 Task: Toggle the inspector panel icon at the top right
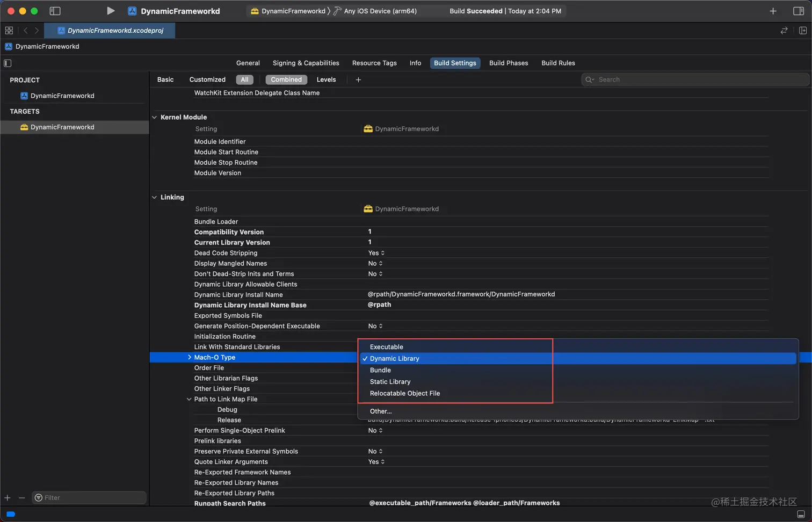coord(799,11)
